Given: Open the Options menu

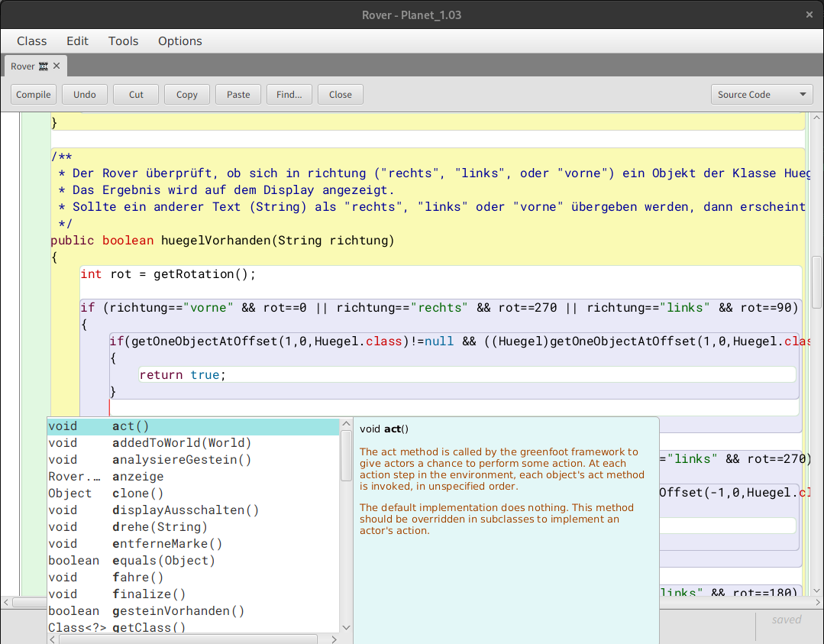Looking at the screenshot, I should (179, 41).
